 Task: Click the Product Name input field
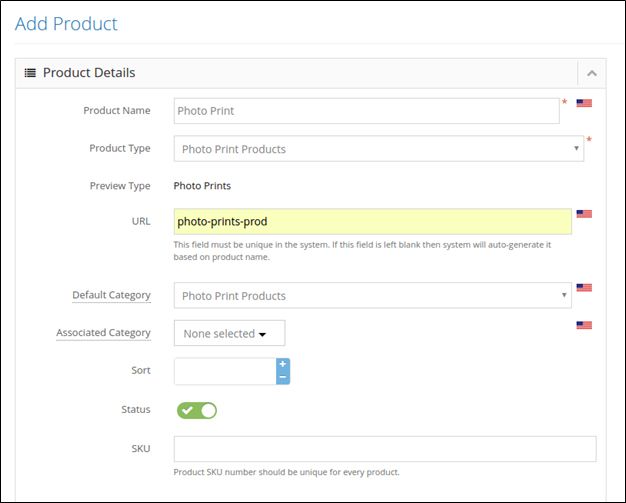pos(366,111)
